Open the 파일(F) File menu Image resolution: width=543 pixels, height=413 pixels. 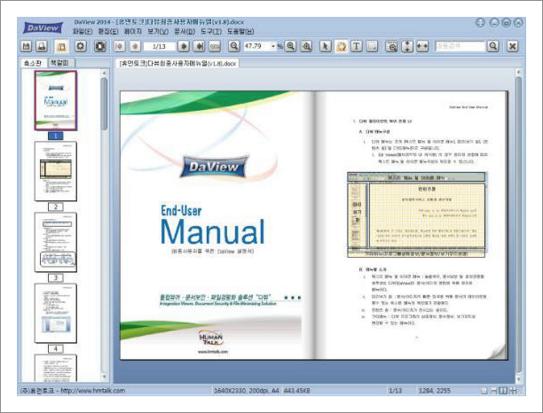pos(83,32)
